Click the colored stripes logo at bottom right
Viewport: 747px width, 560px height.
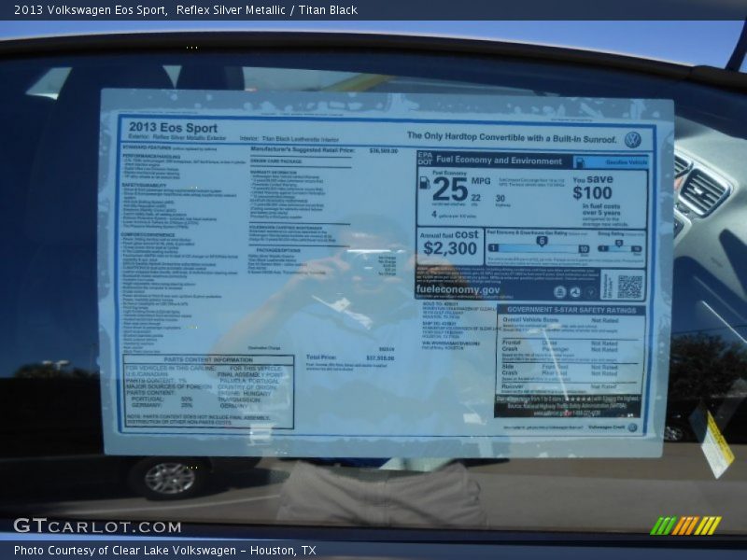pyautogui.click(x=685, y=525)
